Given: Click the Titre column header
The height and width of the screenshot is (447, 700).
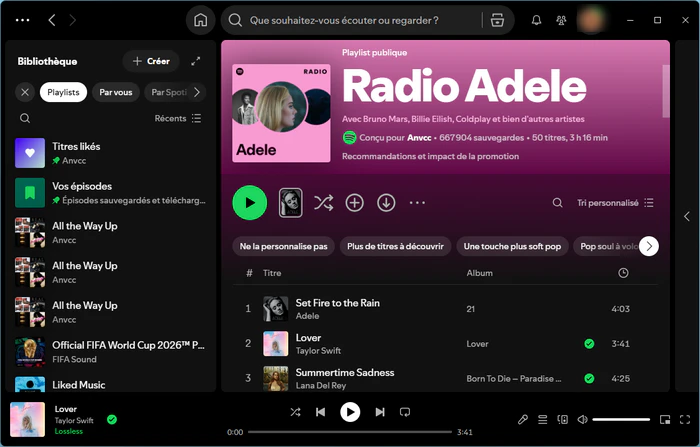Looking at the screenshot, I should (272, 273).
